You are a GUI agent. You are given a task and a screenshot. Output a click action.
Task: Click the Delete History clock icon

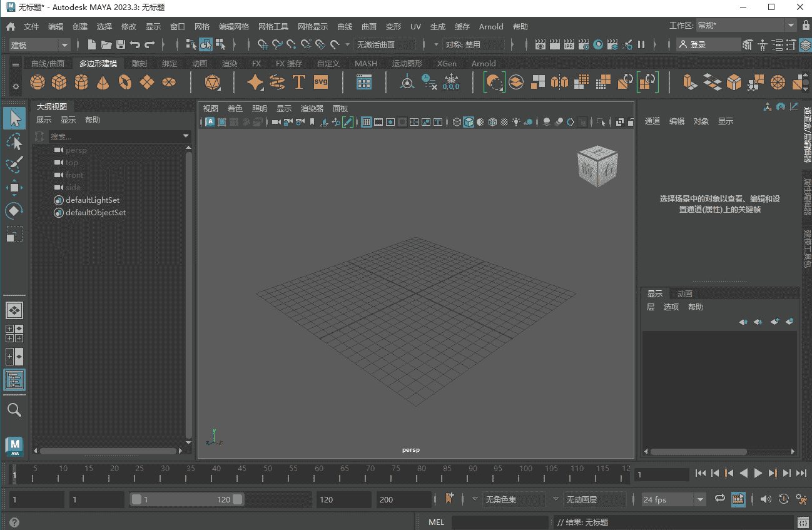point(429,82)
